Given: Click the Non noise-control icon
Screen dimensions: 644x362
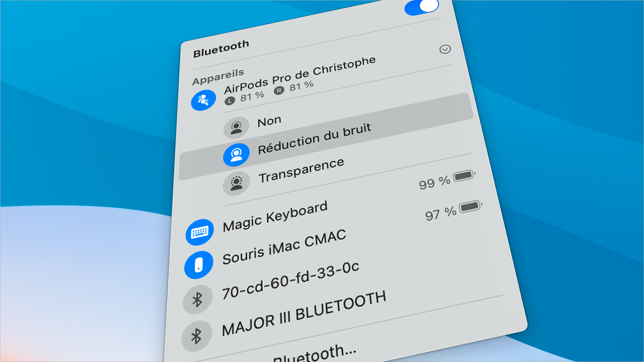Looking at the screenshot, I should [x=236, y=127].
